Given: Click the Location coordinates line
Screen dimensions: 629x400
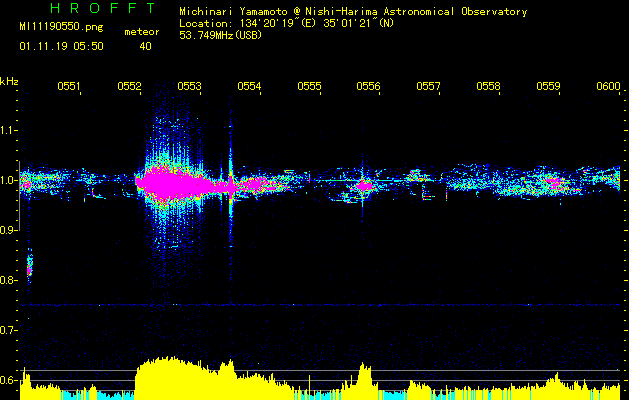Looking at the screenshot, I should point(286,23).
